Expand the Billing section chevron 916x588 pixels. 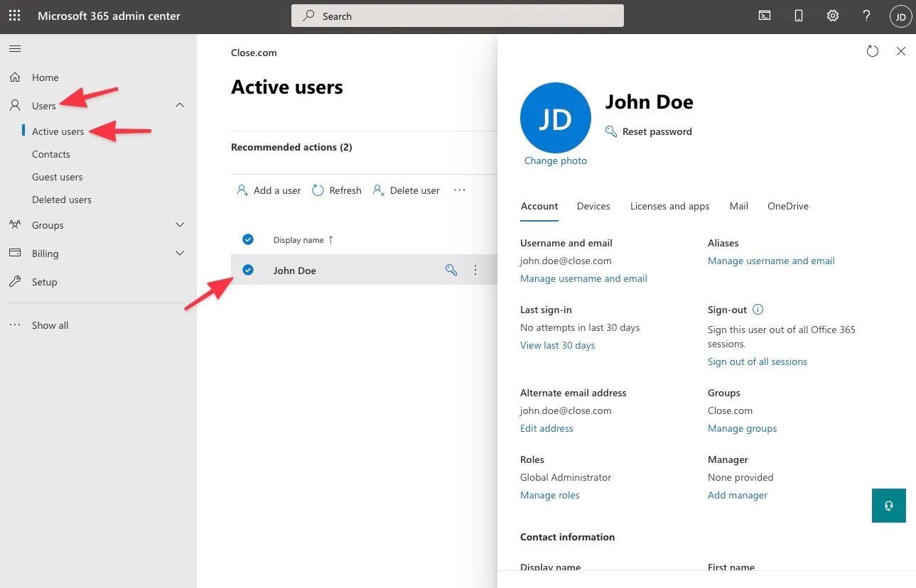pyautogui.click(x=180, y=253)
